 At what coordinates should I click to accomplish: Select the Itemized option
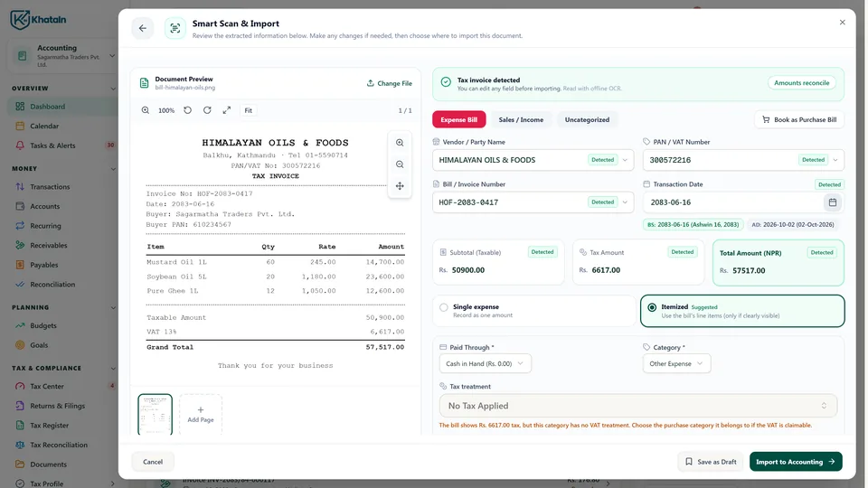[742, 311]
